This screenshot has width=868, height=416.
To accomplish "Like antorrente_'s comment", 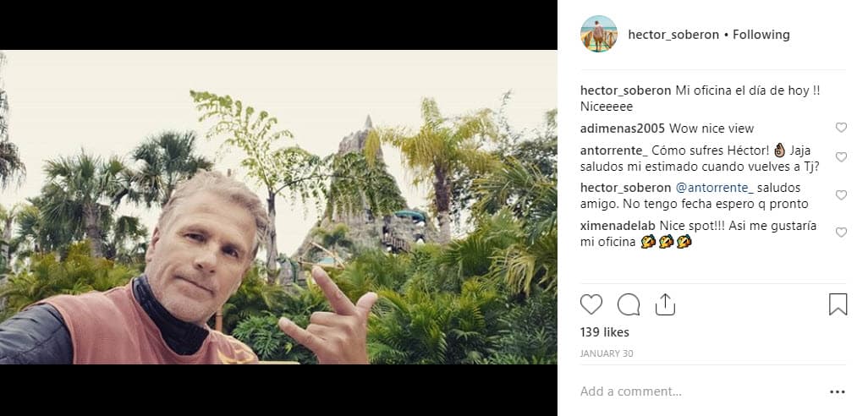I will coord(841,157).
